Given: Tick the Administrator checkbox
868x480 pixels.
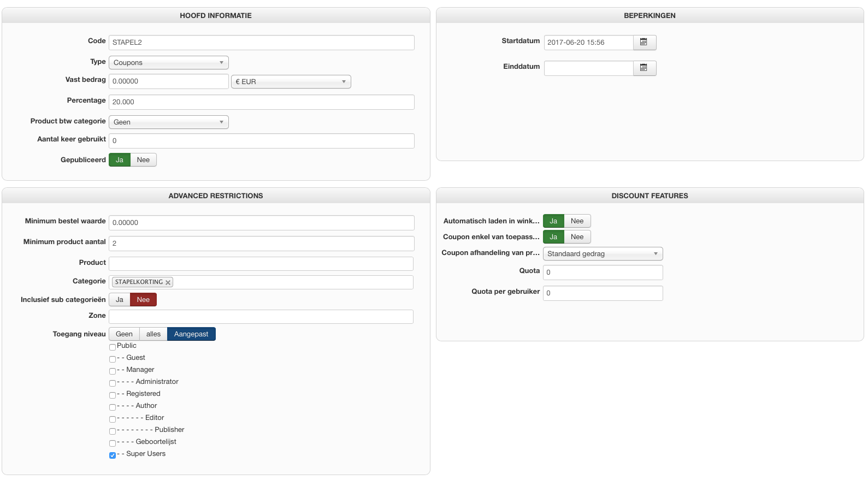Looking at the screenshot, I should pos(113,383).
